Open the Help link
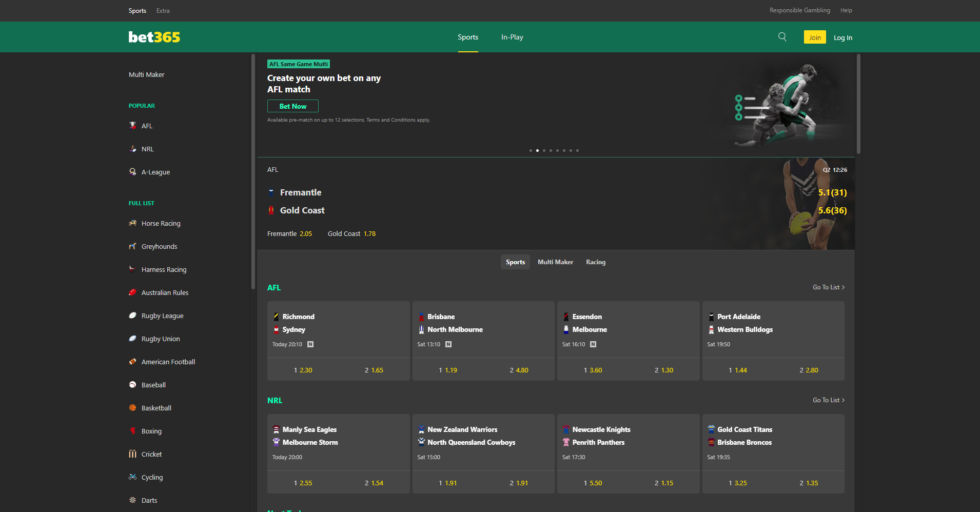Screen dimensions: 980x512 (846, 10)
